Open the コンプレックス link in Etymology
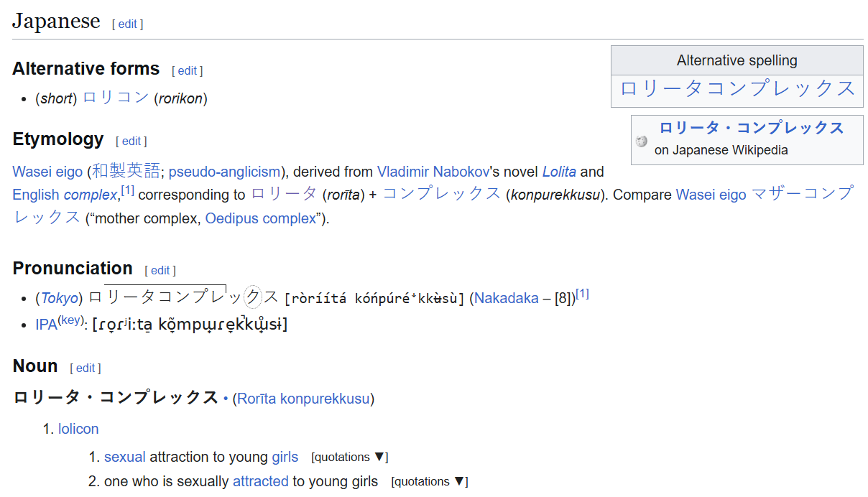 pos(442,194)
